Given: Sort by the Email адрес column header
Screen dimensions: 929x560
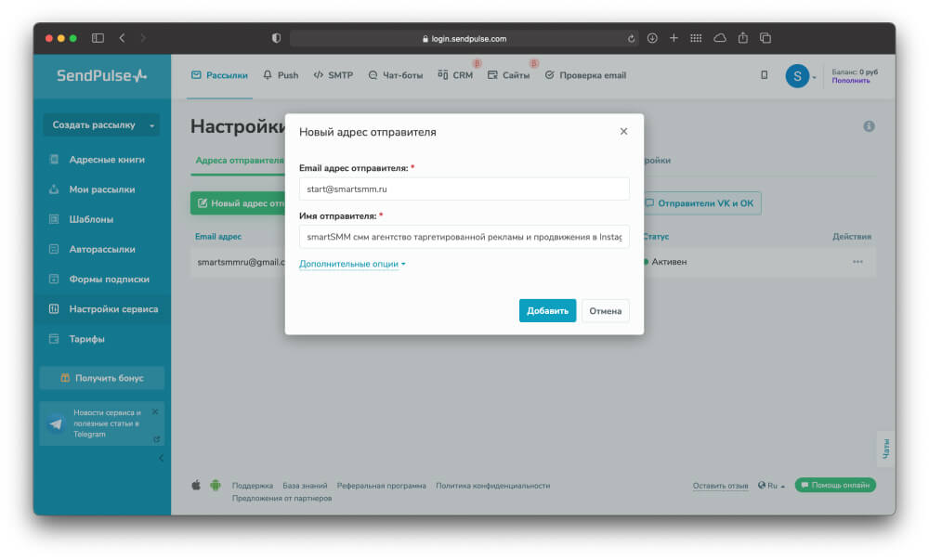Looking at the screenshot, I should pos(218,237).
